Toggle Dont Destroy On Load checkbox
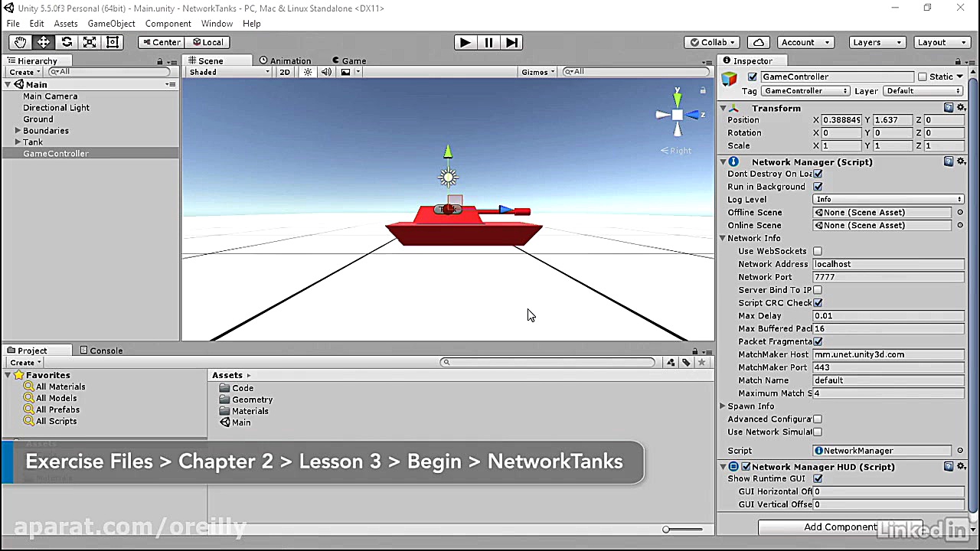The width and height of the screenshot is (980, 551). [818, 174]
